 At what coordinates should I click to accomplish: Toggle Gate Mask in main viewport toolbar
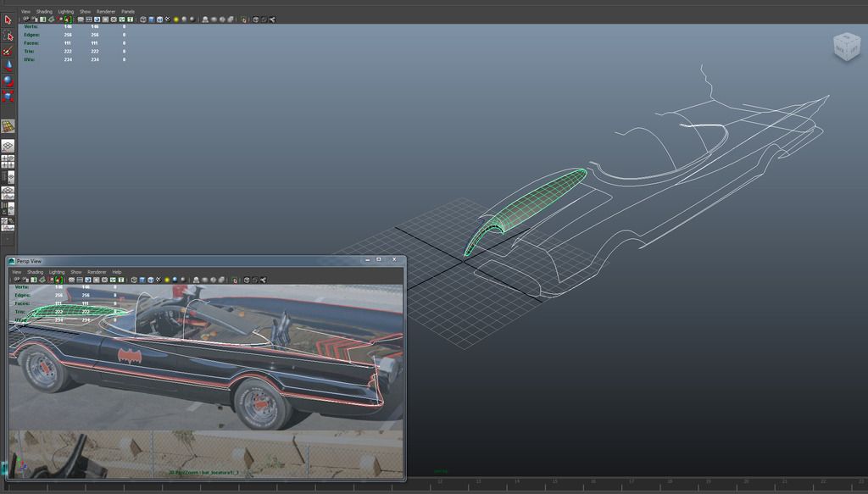pos(105,19)
